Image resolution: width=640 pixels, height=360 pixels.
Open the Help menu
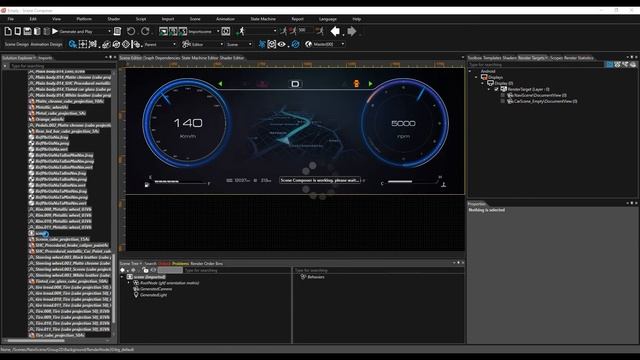356,19
